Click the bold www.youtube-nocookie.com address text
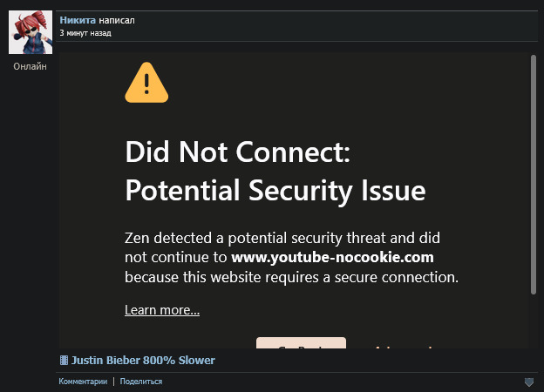The image size is (544, 392). [332, 257]
